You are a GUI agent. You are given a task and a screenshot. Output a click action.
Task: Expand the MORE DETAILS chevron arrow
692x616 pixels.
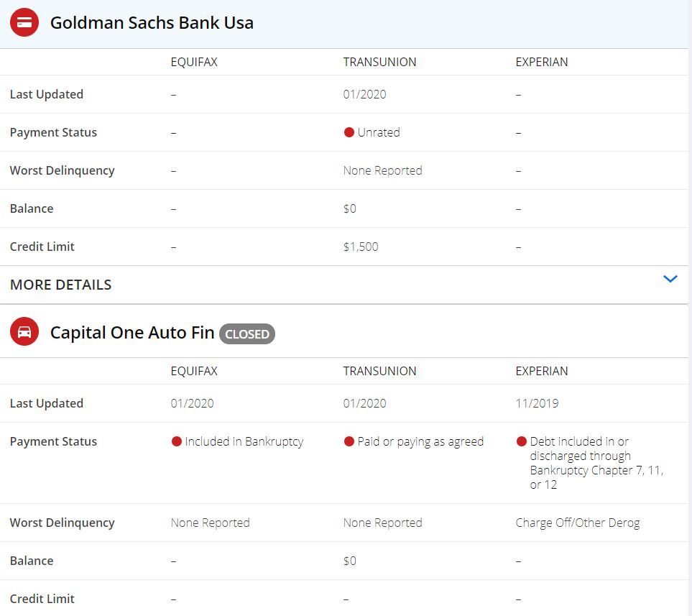tap(670, 279)
